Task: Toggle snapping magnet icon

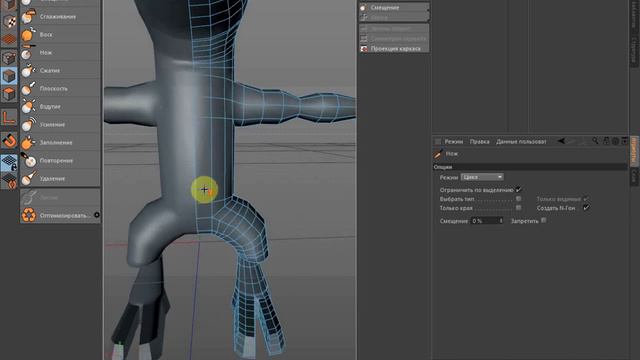Action: 9,141
